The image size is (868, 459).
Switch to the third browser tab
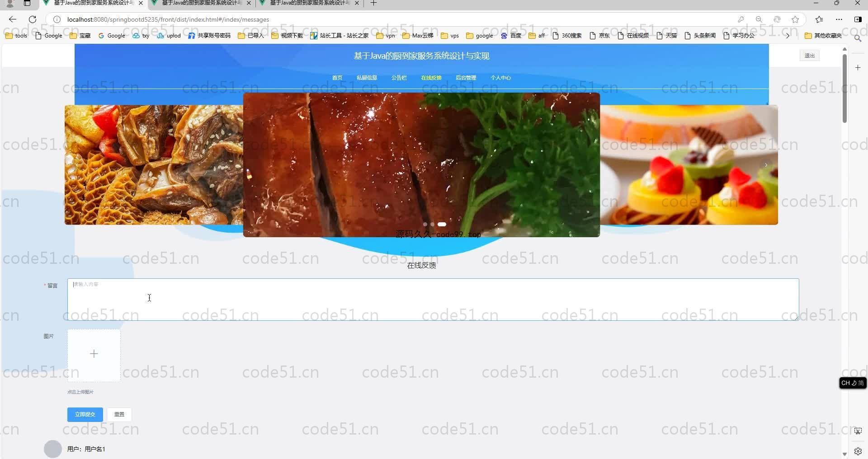pos(310,3)
